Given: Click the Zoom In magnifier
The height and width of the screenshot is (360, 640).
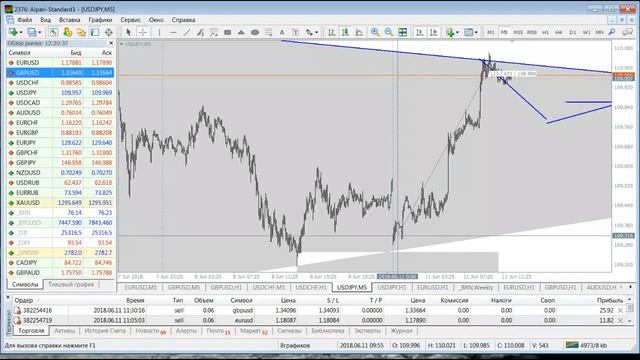Looking at the screenshot, I should [375, 32].
